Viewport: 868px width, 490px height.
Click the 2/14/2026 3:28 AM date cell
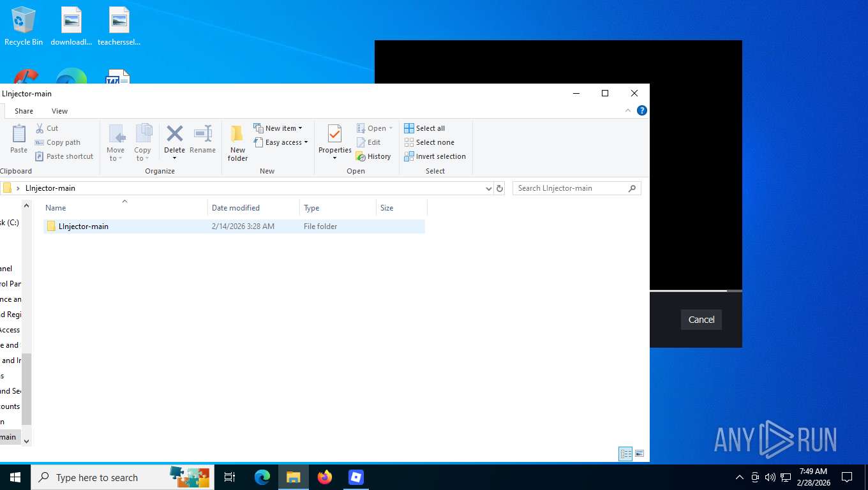[243, 226]
